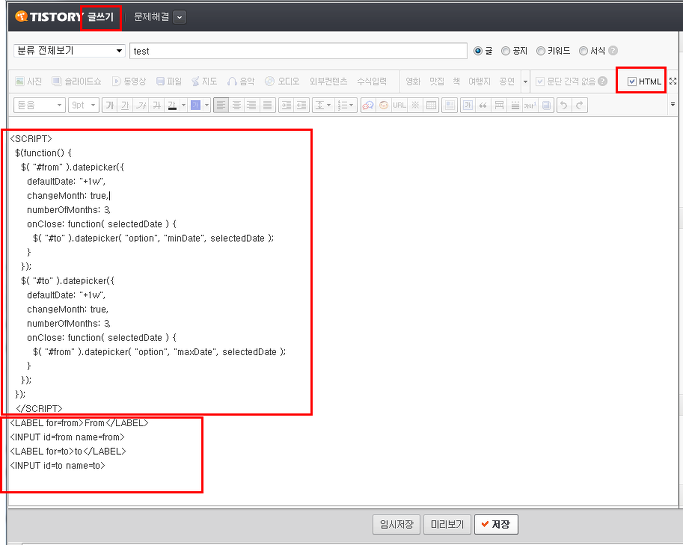Click the help icon beside 서식
The height and width of the screenshot is (545, 683).
(613, 51)
